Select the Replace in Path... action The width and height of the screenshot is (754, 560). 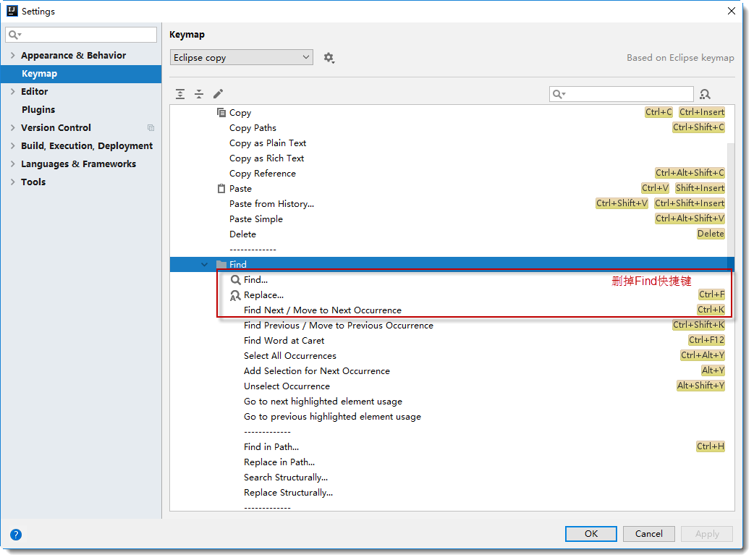(x=279, y=462)
